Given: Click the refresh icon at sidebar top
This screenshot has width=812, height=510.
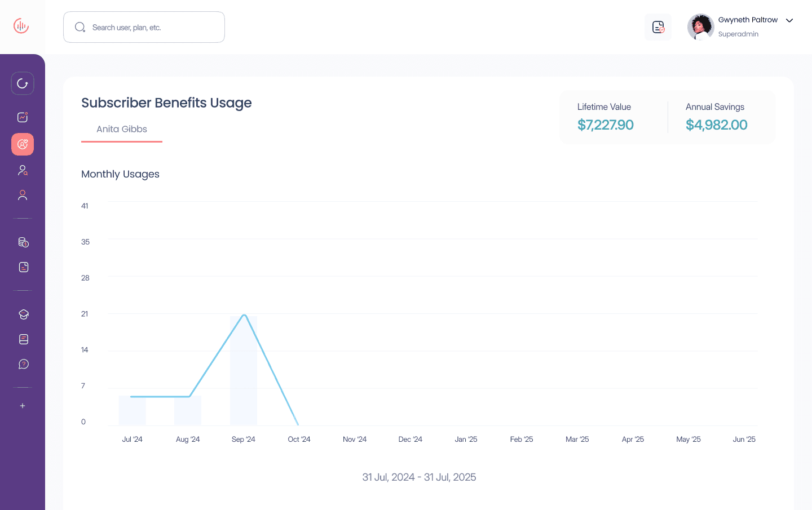Looking at the screenshot, I should pos(23,83).
